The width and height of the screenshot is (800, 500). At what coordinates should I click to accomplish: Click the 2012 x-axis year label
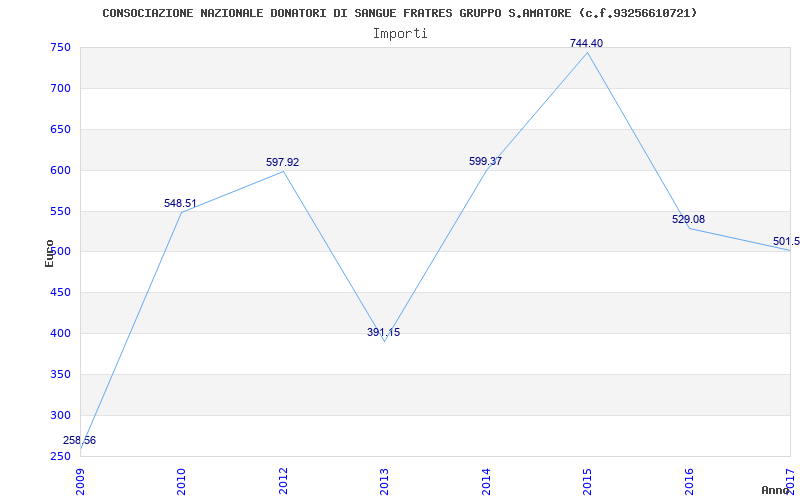(x=283, y=482)
